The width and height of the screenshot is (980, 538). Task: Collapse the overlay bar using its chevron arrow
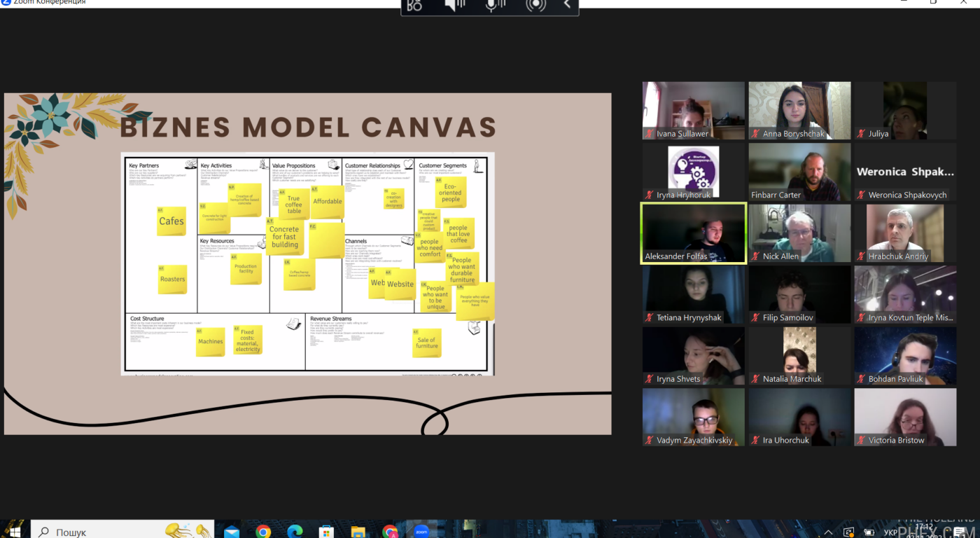pyautogui.click(x=566, y=6)
